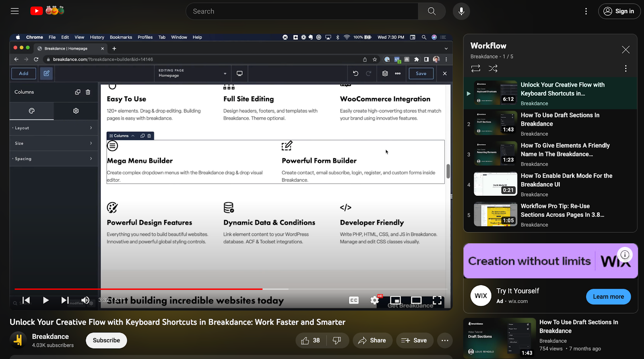Subscribe to the Breakdance channel

(106, 341)
